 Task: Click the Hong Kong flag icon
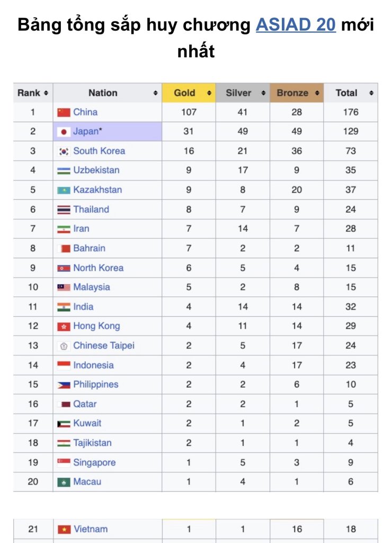(64, 326)
